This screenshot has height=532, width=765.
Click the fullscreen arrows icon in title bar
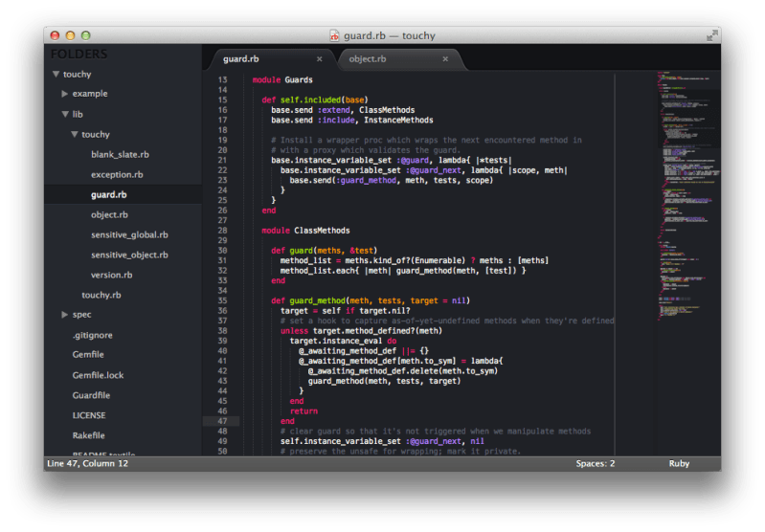[x=712, y=35]
